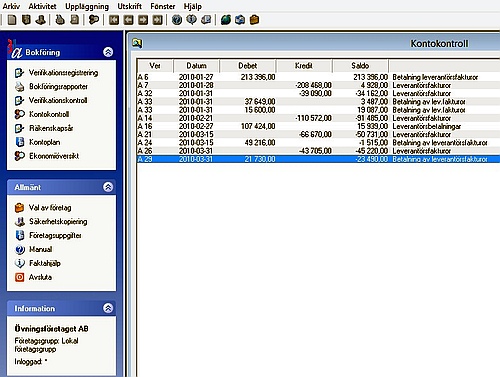The height and width of the screenshot is (377, 500).
Task: Click the last record navigation arrow
Action: pos(157,20)
